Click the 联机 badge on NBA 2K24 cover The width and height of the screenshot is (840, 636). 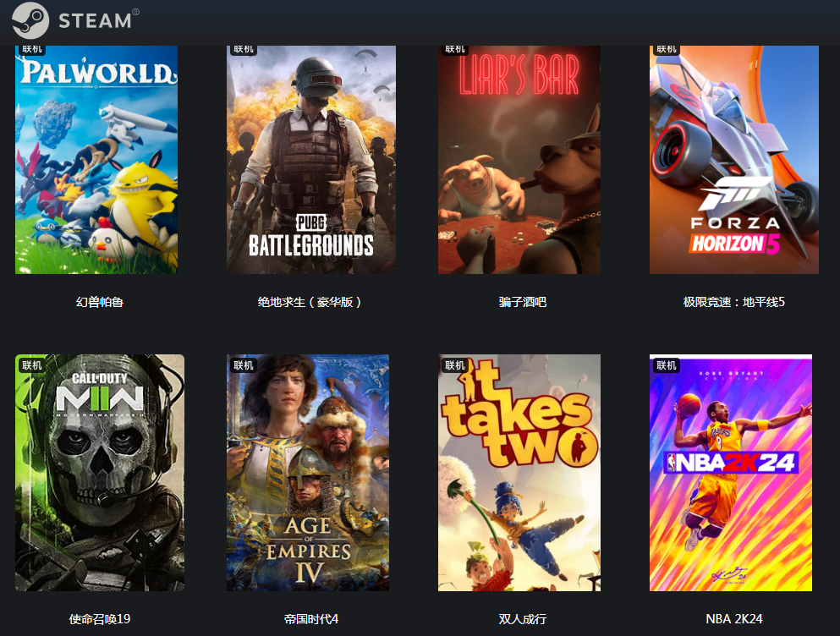click(667, 365)
